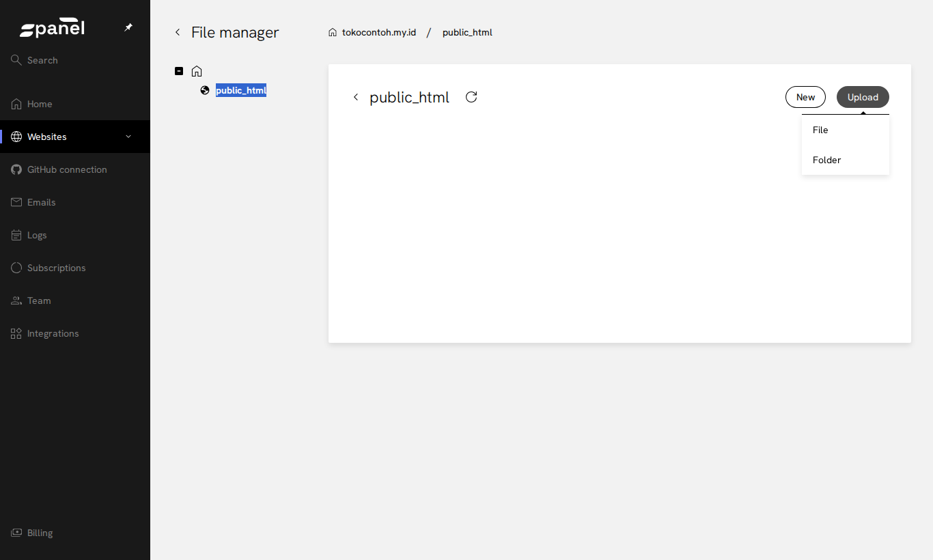Click the home icon in the breadcrumb

[x=333, y=32]
